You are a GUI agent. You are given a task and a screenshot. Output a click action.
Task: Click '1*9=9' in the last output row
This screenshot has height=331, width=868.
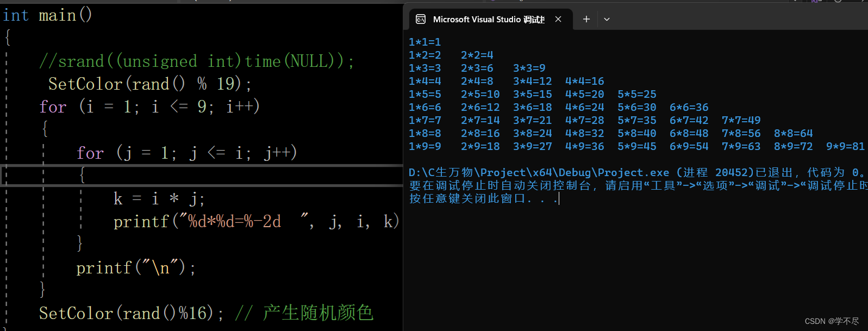pyautogui.click(x=425, y=146)
